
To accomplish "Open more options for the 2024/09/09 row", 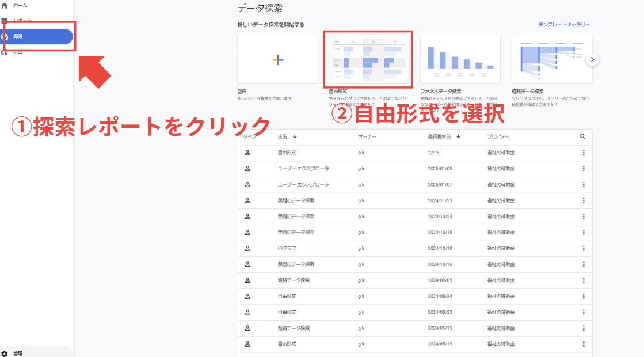I will pyautogui.click(x=583, y=280).
